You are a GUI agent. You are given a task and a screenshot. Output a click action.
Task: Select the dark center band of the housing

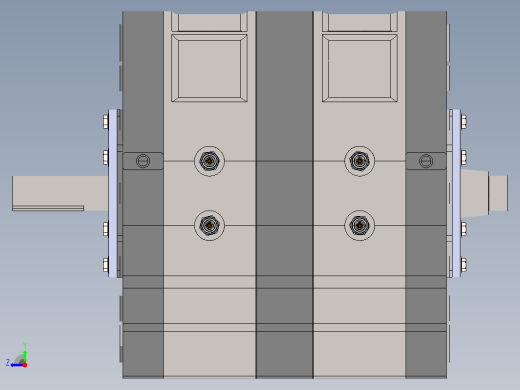[x=285, y=195]
